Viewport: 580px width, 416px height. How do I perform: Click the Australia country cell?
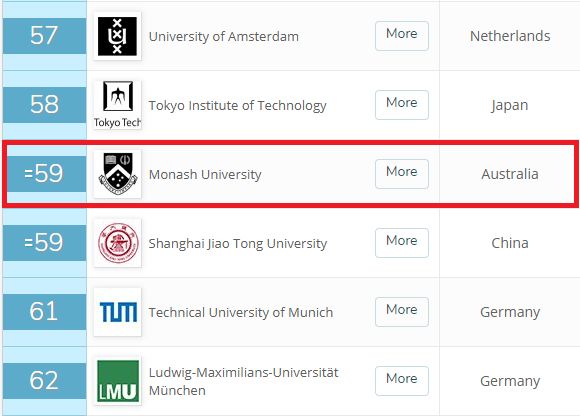click(x=510, y=174)
